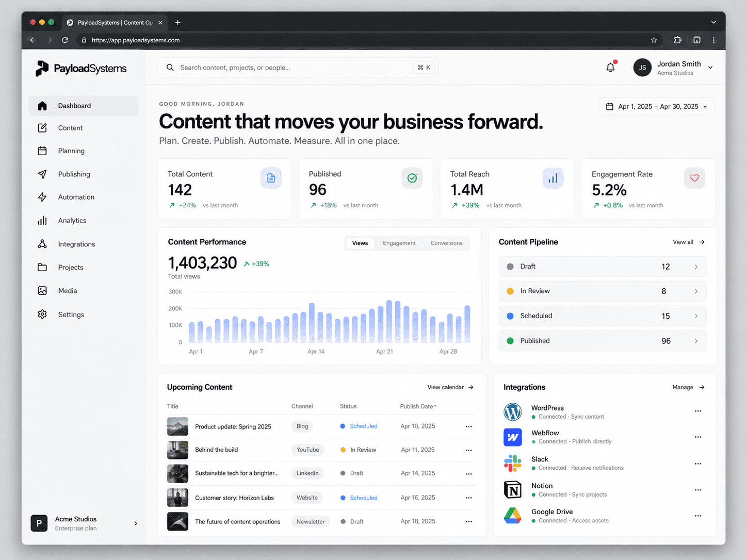Click the Total Content document icon
Screen dimensions: 747x560
click(x=271, y=178)
